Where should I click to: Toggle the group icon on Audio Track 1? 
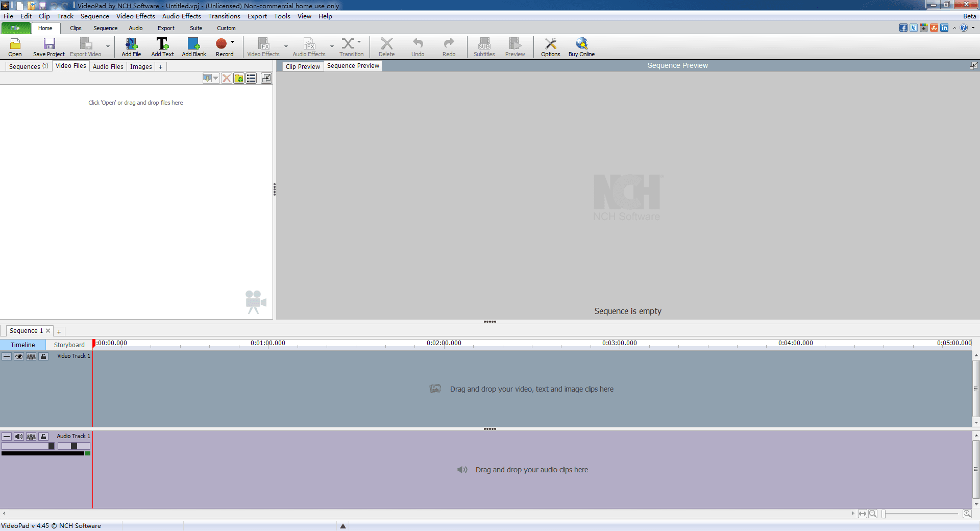pyautogui.click(x=31, y=437)
